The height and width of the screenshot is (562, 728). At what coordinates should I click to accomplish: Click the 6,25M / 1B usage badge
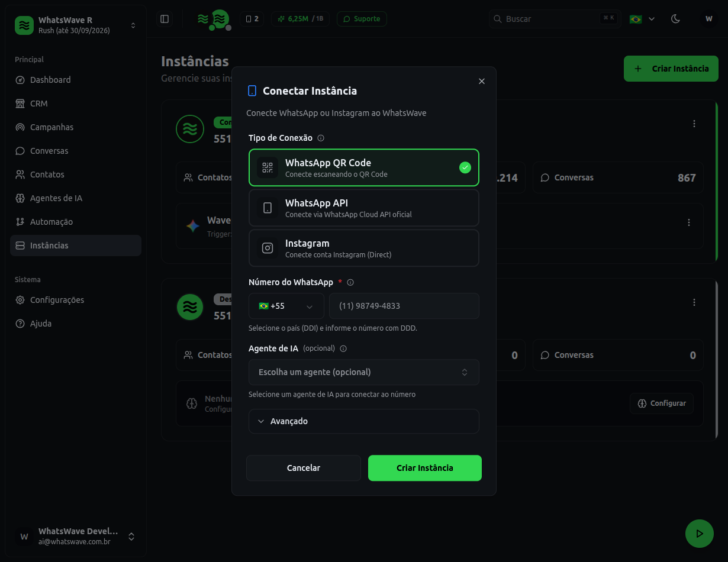(x=301, y=19)
